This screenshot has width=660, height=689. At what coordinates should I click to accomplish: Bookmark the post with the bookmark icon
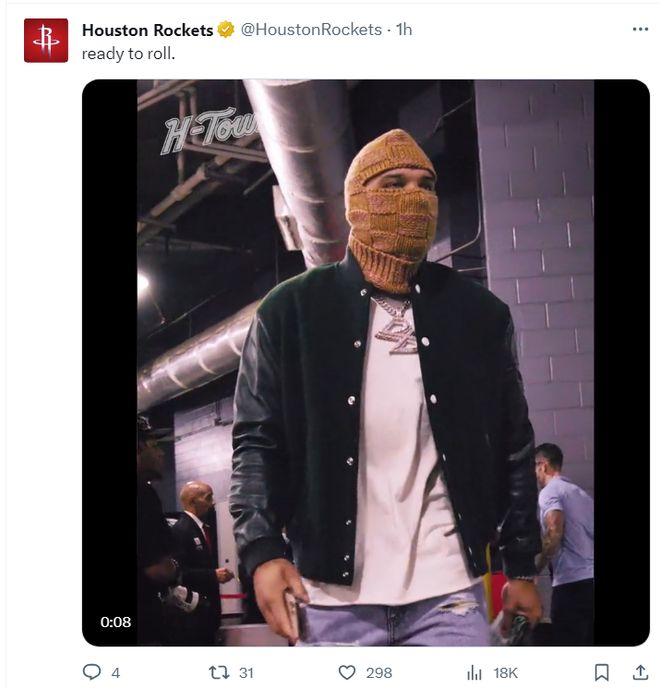(601, 672)
